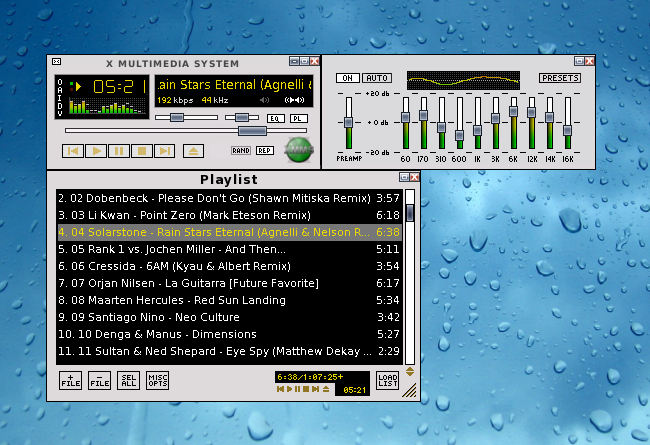Screen dimensions: 650x445
Task: Click the 12K equalizer band slider
Action: coord(531,123)
